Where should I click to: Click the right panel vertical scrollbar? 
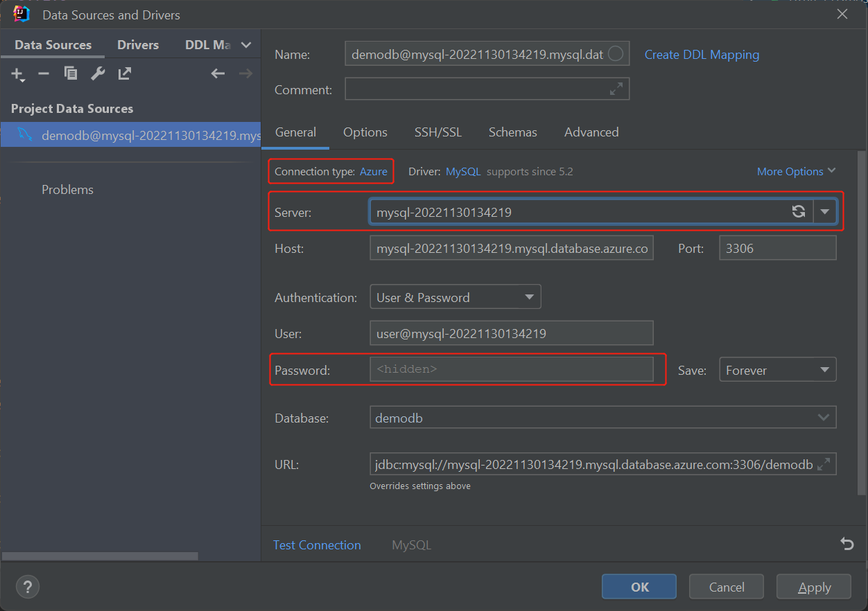click(x=862, y=323)
